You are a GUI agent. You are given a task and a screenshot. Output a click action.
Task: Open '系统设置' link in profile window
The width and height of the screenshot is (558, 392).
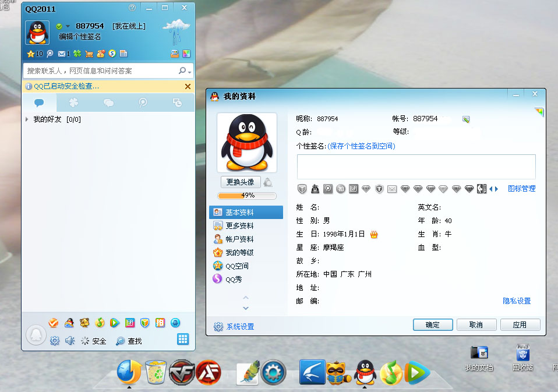pyautogui.click(x=240, y=327)
